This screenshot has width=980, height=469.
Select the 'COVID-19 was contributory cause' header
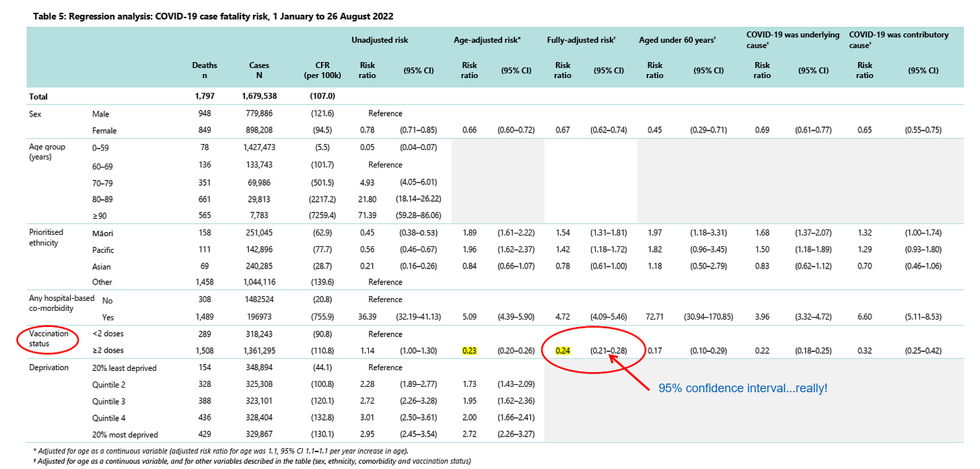(899, 40)
